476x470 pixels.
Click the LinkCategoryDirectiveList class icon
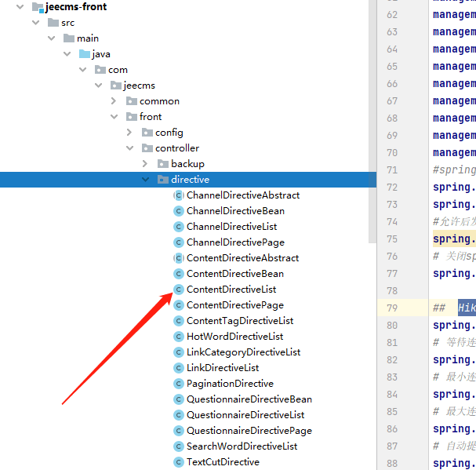pos(179,352)
